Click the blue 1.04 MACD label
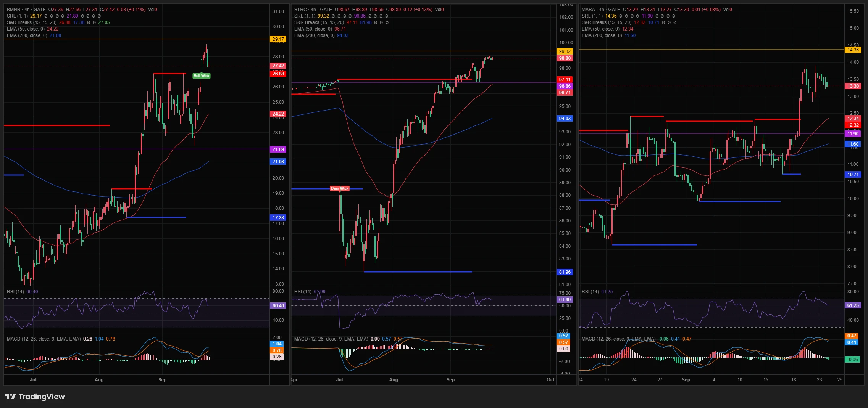 (x=277, y=344)
